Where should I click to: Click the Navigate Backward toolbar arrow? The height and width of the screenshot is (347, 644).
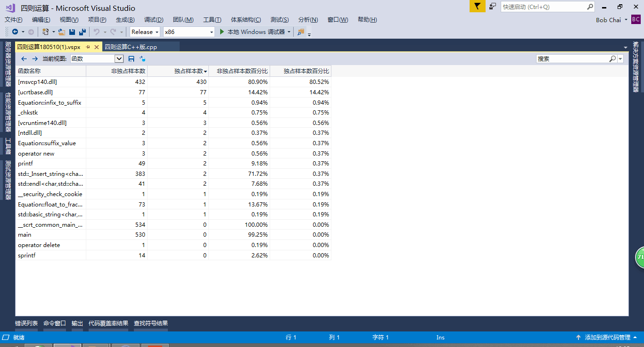pos(15,32)
